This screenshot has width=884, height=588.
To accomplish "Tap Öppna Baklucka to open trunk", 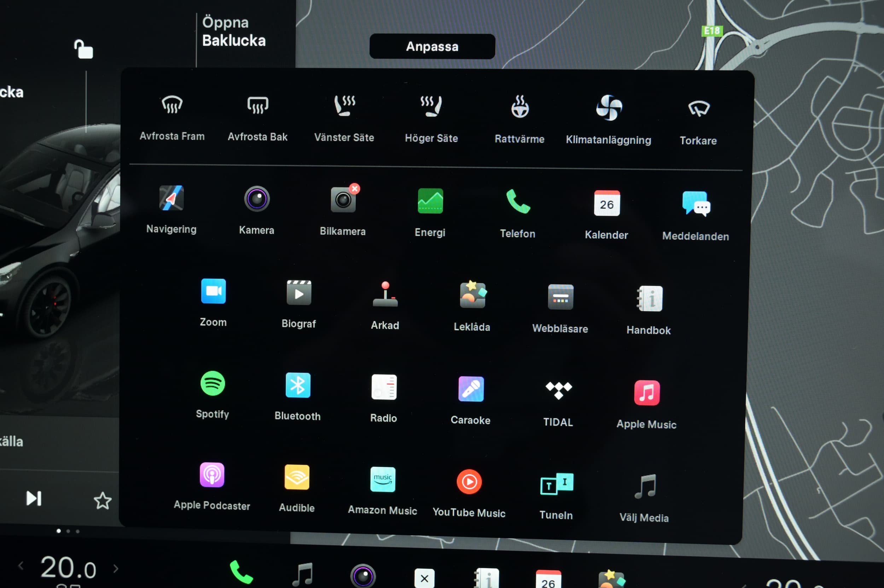I will pos(234,31).
